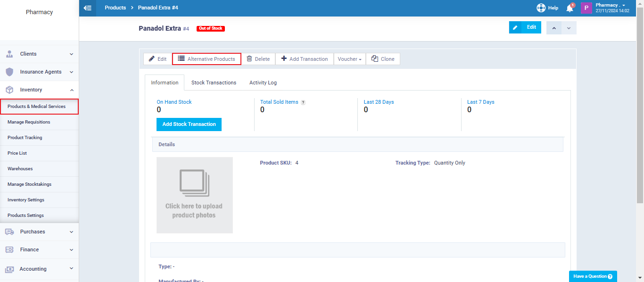
Task: Click the Accounting sidebar icon
Action: [9, 269]
